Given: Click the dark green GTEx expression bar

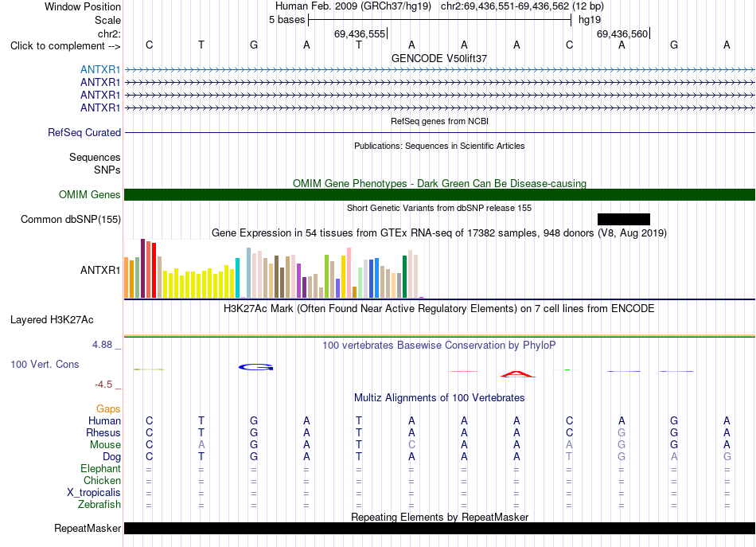Looking at the screenshot, I should [x=404, y=277].
